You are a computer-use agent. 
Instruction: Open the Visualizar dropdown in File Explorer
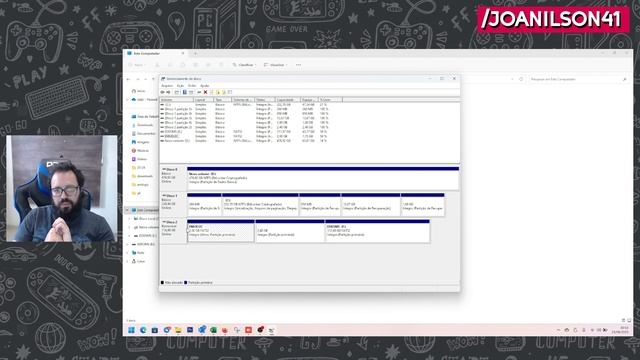click(276, 65)
